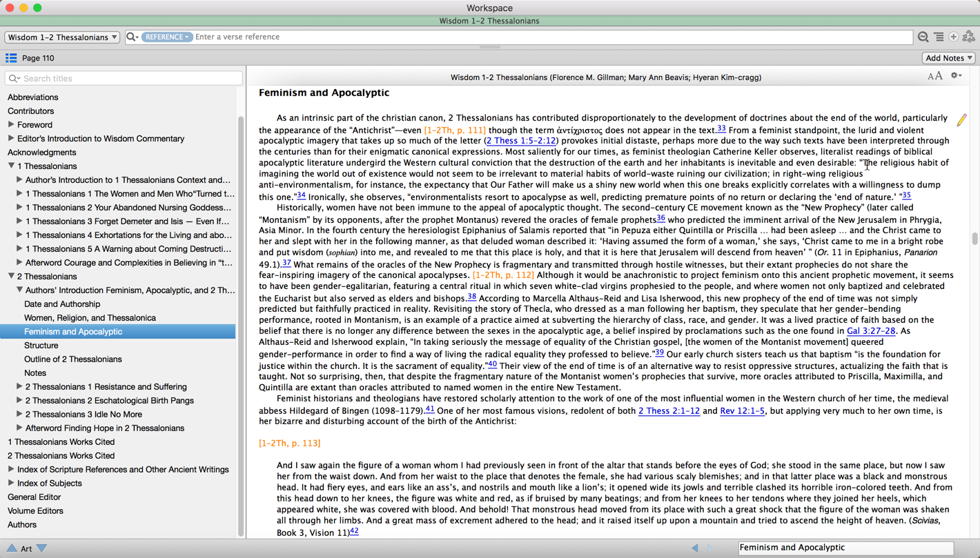Viewport: 980px width, 558px height.
Task: Expand the Foreword tree item
Action: tap(11, 125)
